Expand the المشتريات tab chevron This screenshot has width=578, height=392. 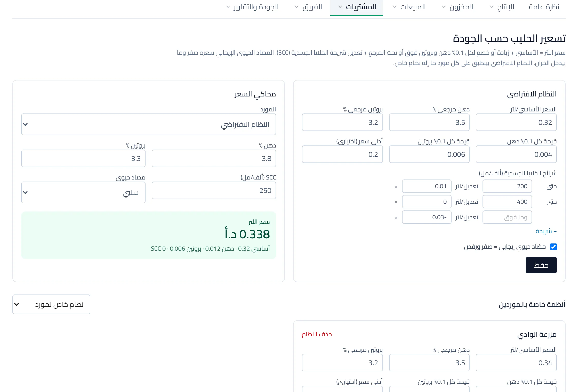click(x=340, y=7)
